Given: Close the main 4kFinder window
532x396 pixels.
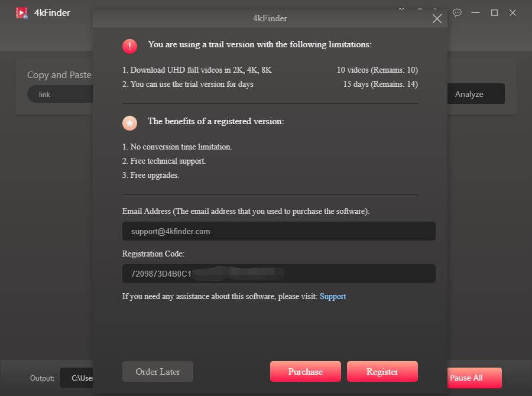Looking at the screenshot, I should pos(512,12).
